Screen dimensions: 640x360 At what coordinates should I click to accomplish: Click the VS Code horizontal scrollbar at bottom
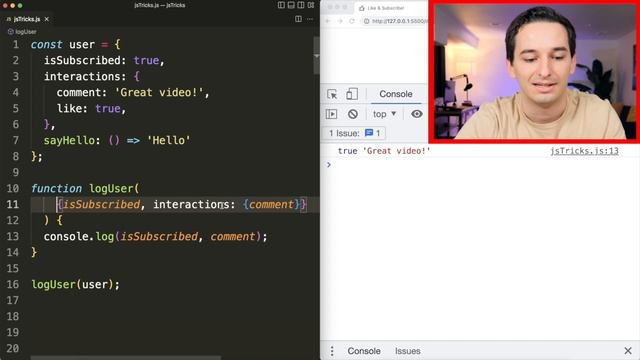click(126, 358)
